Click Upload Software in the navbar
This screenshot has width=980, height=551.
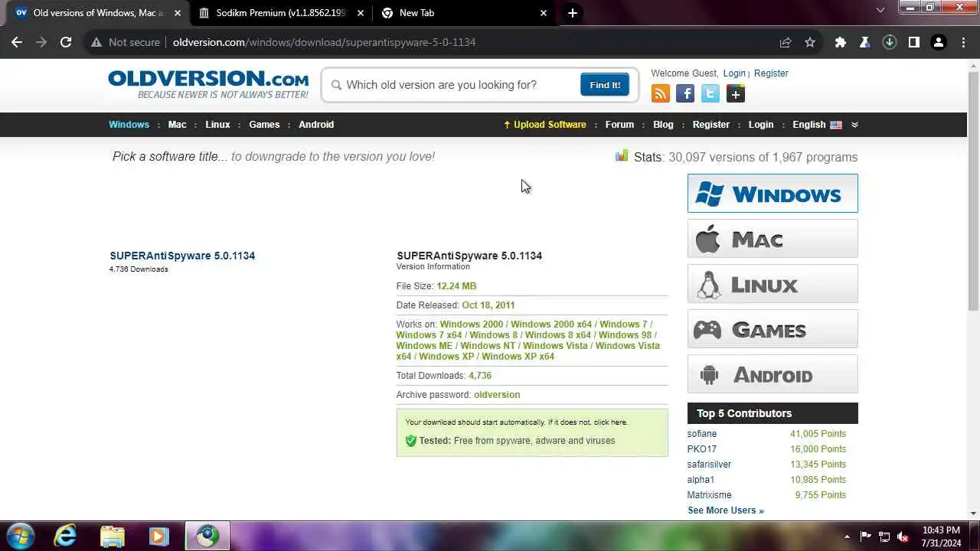544,125
